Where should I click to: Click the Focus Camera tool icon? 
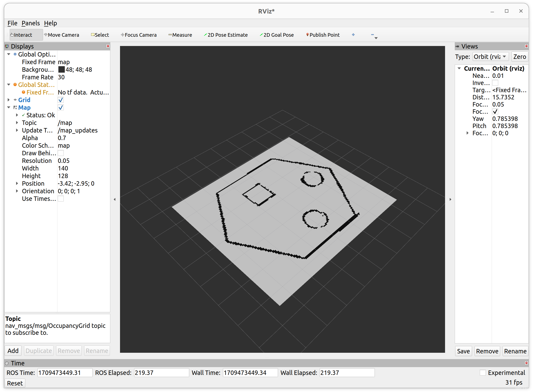pos(123,35)
